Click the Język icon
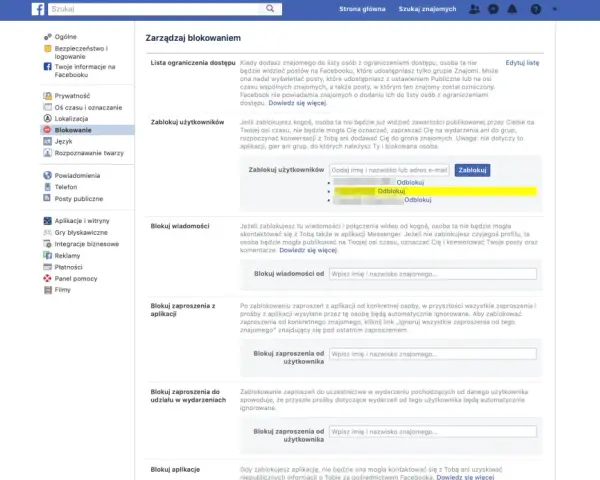 [47, 141]
